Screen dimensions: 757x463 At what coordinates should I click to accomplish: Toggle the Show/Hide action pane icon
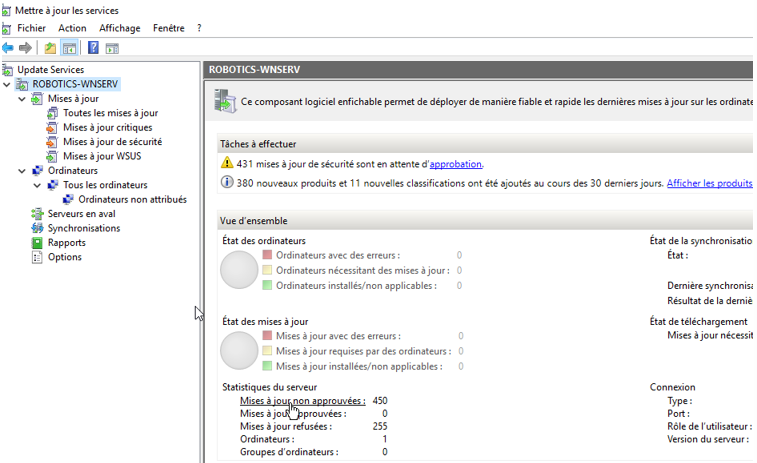112,48
